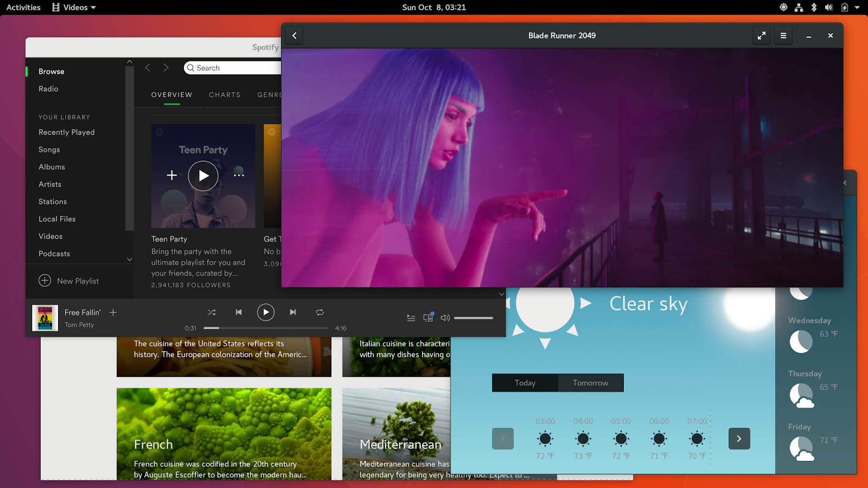Enable shuffle playback in Spotify

click(212, 312)
